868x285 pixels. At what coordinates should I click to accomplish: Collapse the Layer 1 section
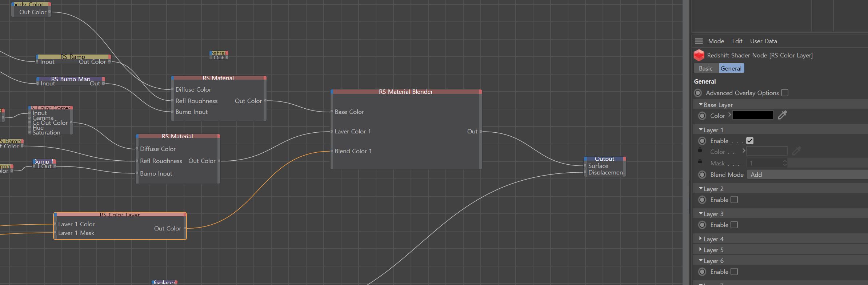pyautogui.click(x=701, y=129)
